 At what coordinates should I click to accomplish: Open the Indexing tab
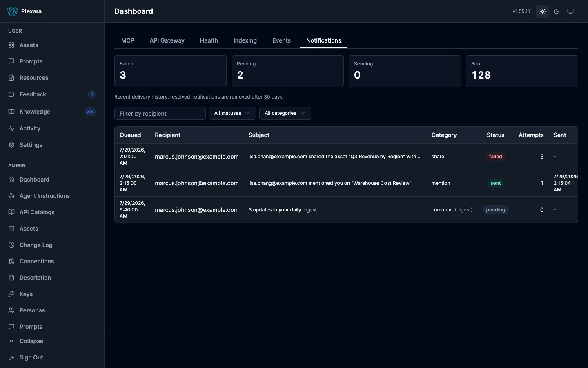245,40
